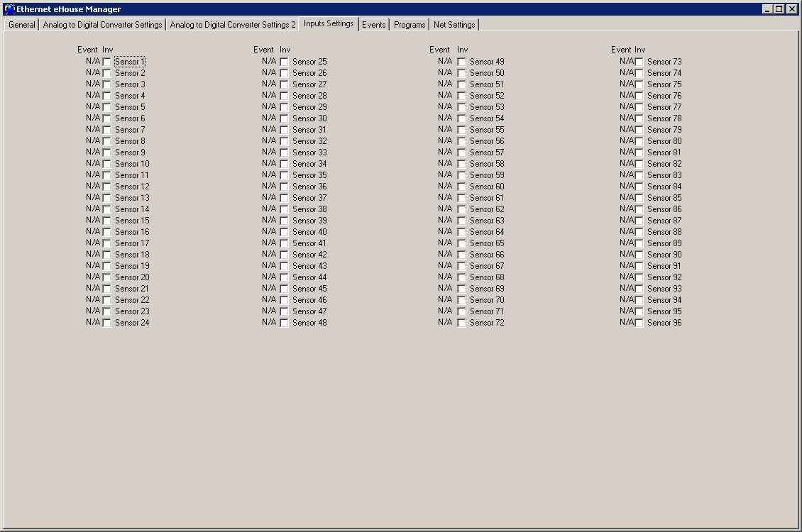Check the Inv box for Sensor 36
Image resolution: width=802 pixels, height=532 pixels.
(284, 187)
